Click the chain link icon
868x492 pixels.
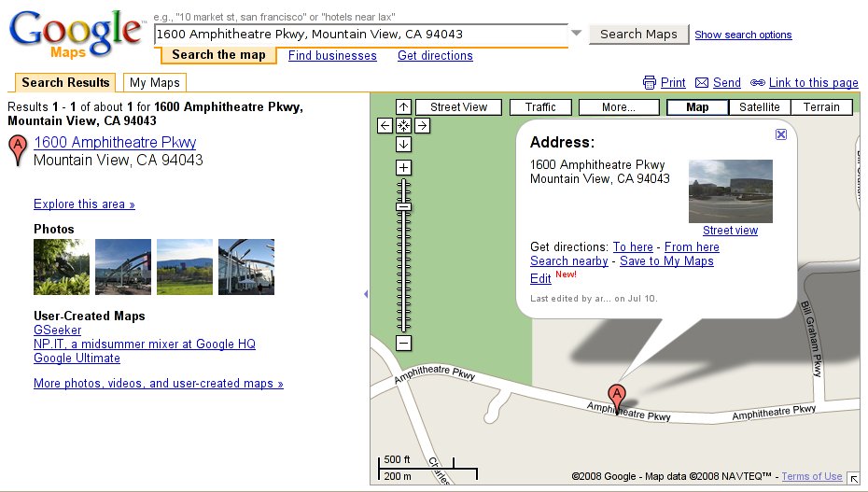[757, 83]
